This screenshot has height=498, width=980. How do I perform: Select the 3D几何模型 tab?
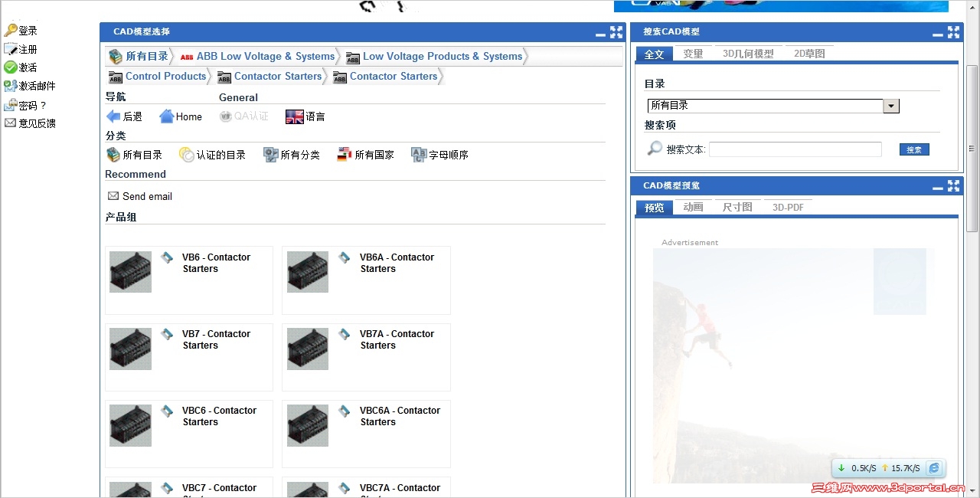coord(748,54)
